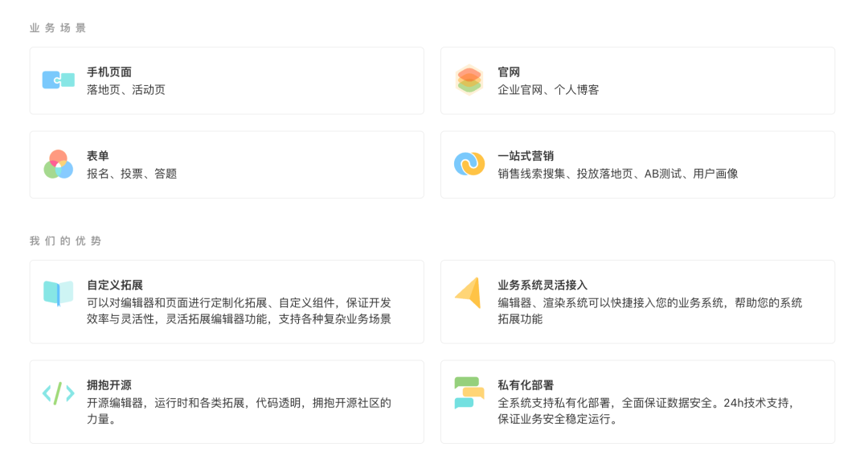Click the 企业官网、个人博客 description text
This screenshot has width=868, height=460.
coord(548,90)
